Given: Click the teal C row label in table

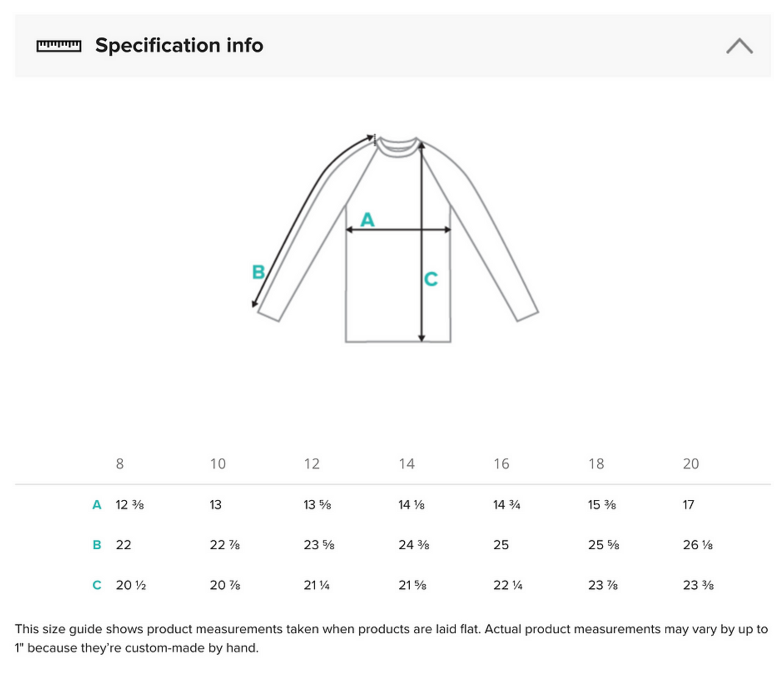Looking at the screenshot, I should click(97, 585).
